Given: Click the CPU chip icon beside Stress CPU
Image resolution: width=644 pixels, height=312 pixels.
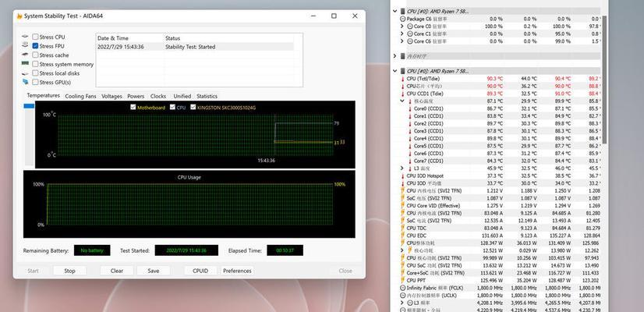Looking at the screenshot, I should point(25,37).
